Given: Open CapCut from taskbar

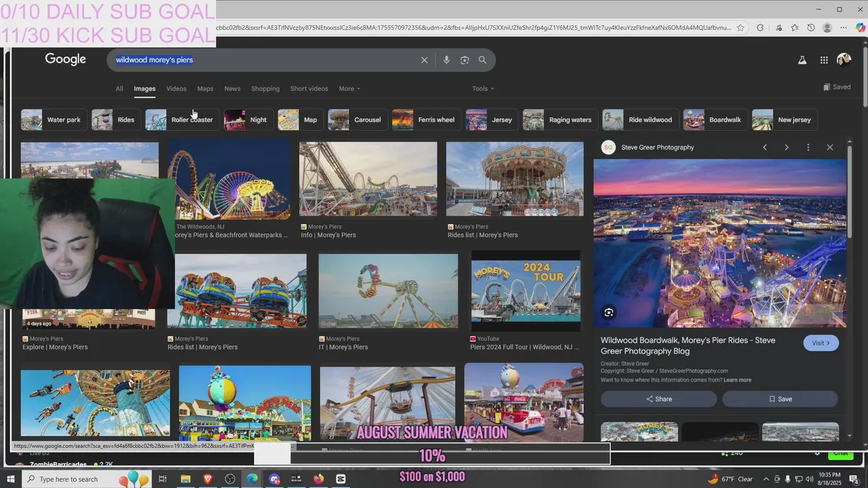Looking at the screenshot, I should point(341,479).
